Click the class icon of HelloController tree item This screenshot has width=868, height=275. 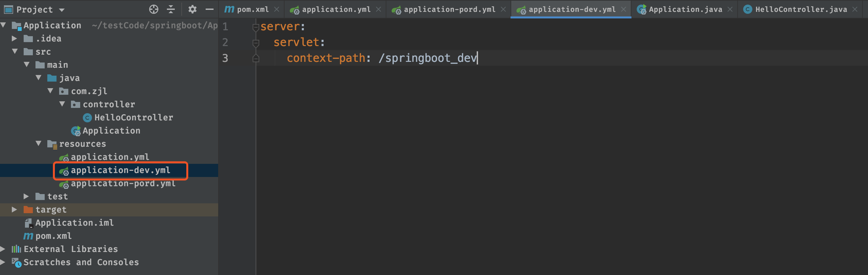tap(87, 118)
